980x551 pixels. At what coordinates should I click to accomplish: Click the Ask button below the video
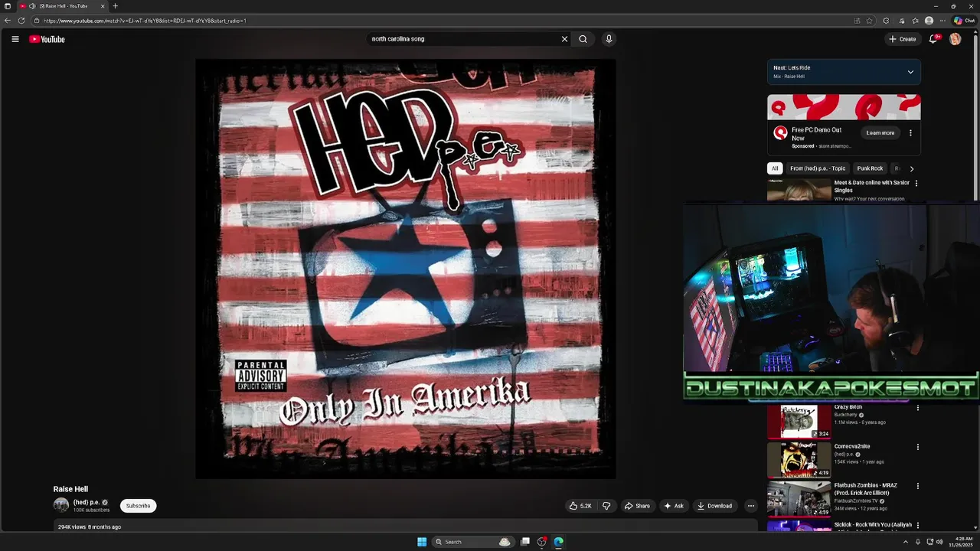tap(674, 506)
